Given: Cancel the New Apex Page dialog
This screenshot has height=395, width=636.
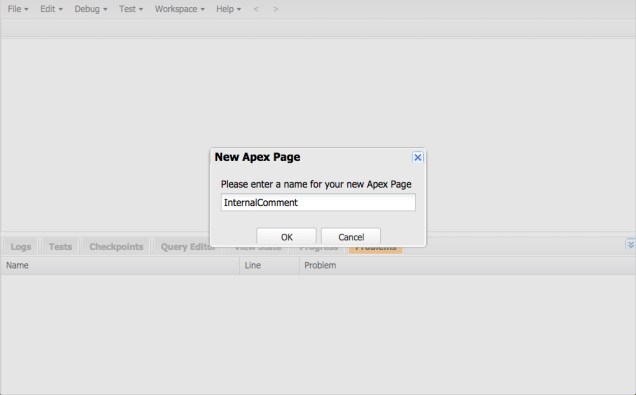Looking at the screenshot, I should [x=351, y=237].
